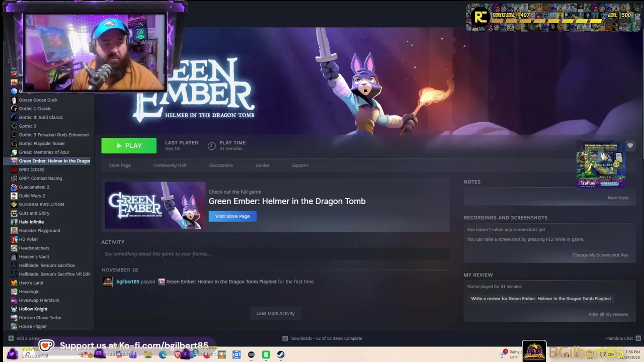The image size is (644, 362).
Task: Select the Gothic 3 game icon
Action: click(x=14, y=126)
